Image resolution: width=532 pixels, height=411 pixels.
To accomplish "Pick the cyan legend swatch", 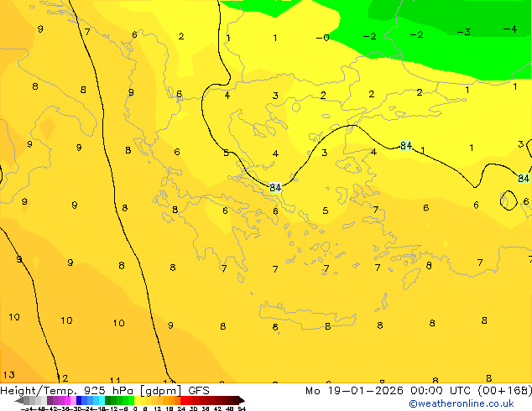I will click(x=102, y=400).
